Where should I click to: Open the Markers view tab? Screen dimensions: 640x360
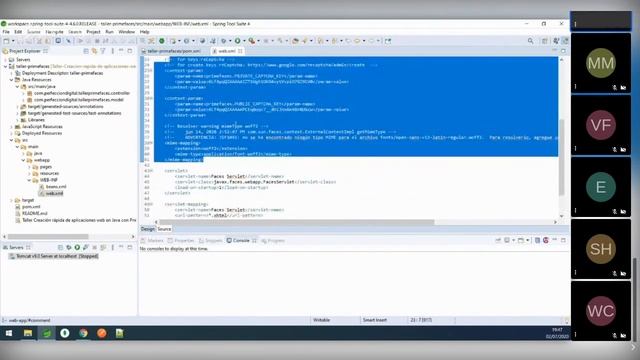(152, 241)
